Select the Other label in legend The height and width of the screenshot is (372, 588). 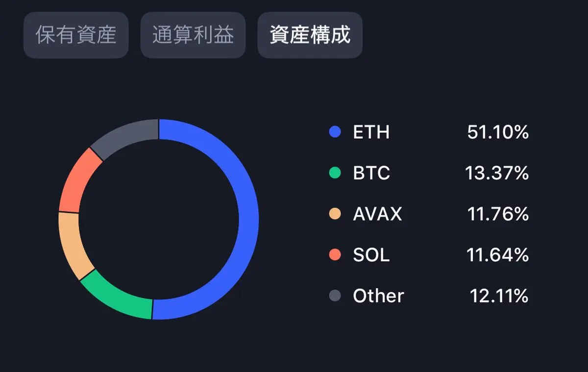(378, 296)
